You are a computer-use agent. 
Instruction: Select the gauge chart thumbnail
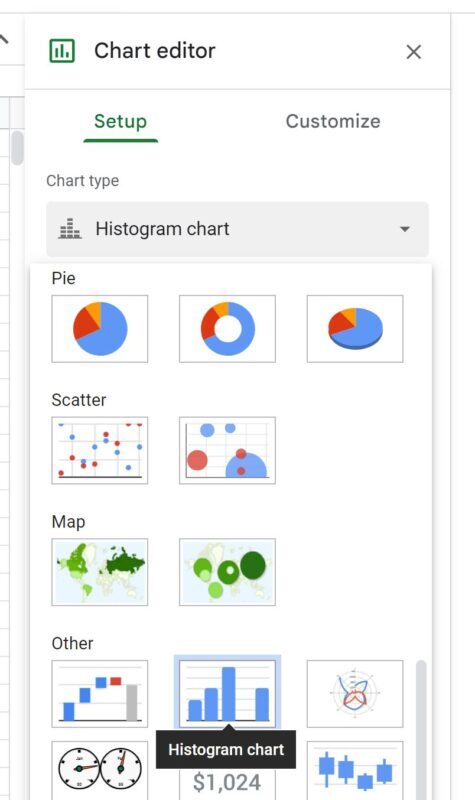pyautogui.click(x=99, y=770)
